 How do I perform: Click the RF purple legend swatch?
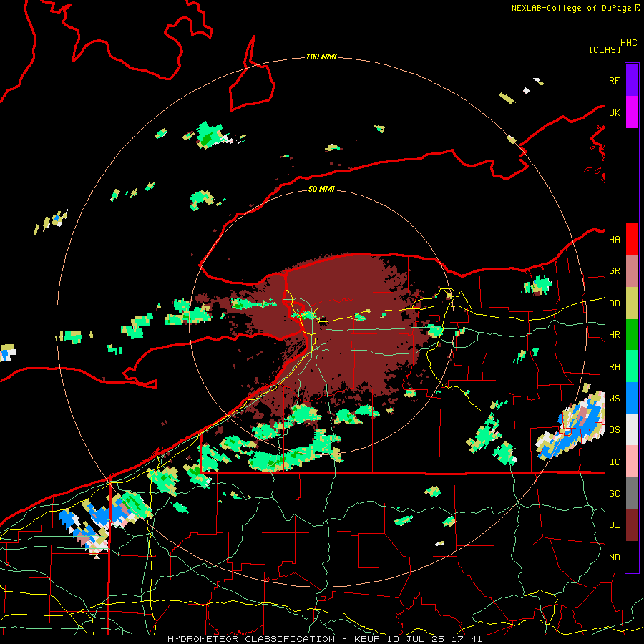click(x=632, y=80)
